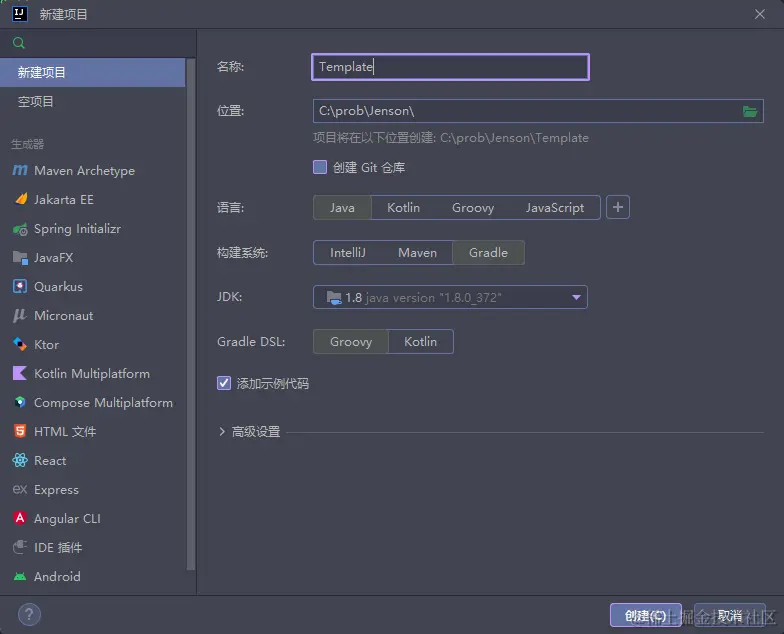
Task: Select the IDE 插件 generator
Action: 92,548
